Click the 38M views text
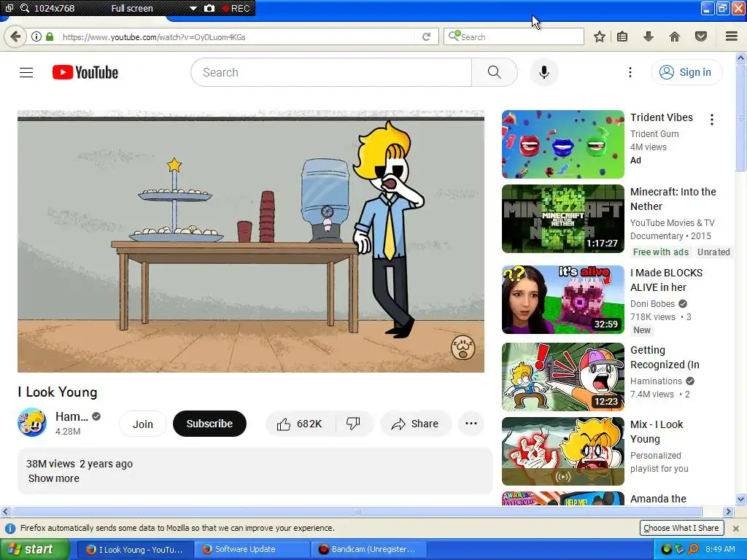The image size is (747, 560). 50,464
